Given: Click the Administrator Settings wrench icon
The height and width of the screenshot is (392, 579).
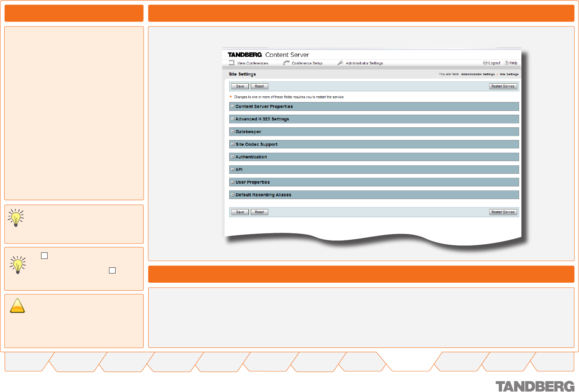Looking at the screenshot, I should [340, 63].
